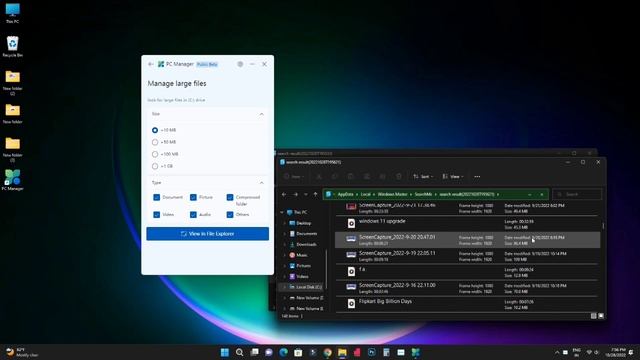The width and height of the screenshot is (640, 360).
Task: Select the >1 GB size option
Action: pyautogui.click(x=155, y=166)
